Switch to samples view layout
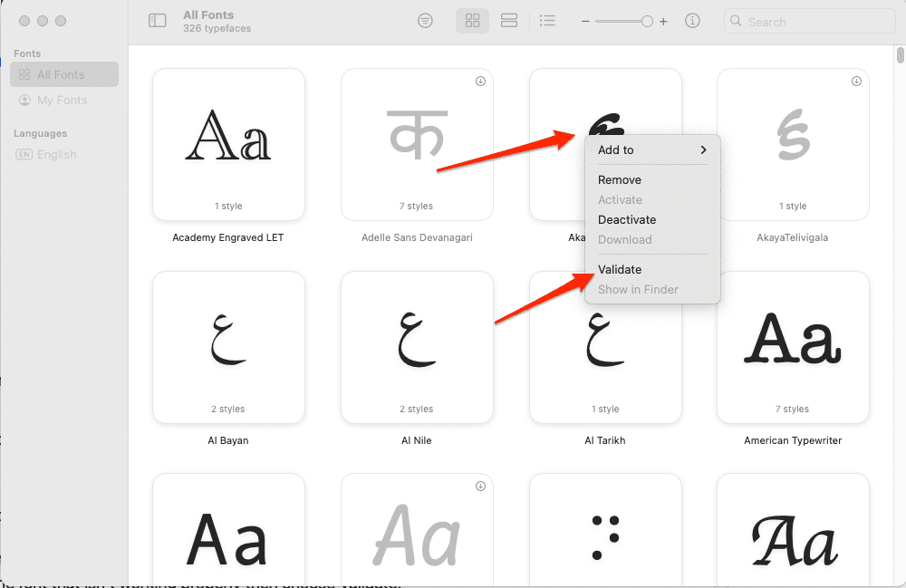 click(508, 21)
